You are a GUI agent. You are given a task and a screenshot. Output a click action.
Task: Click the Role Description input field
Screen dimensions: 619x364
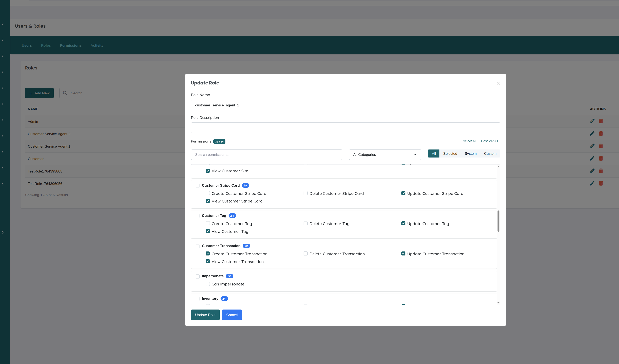pos(345,128)
